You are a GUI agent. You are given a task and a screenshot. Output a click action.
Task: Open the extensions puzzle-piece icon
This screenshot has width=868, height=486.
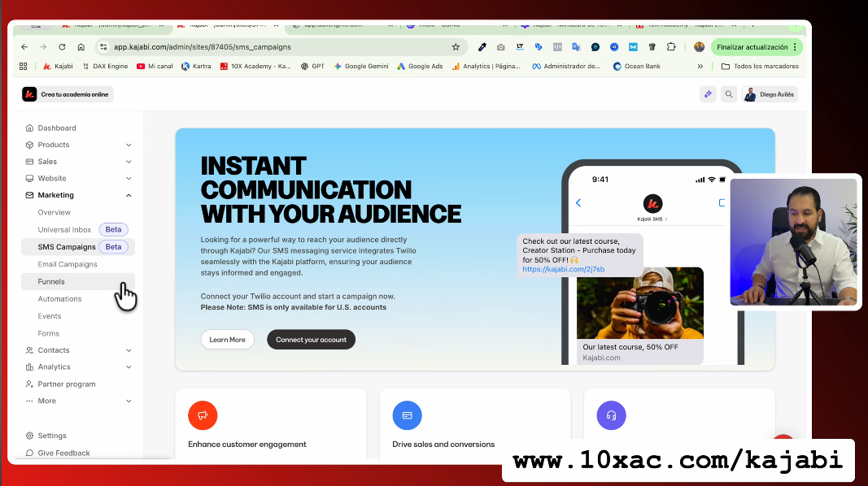pos(671,47)
